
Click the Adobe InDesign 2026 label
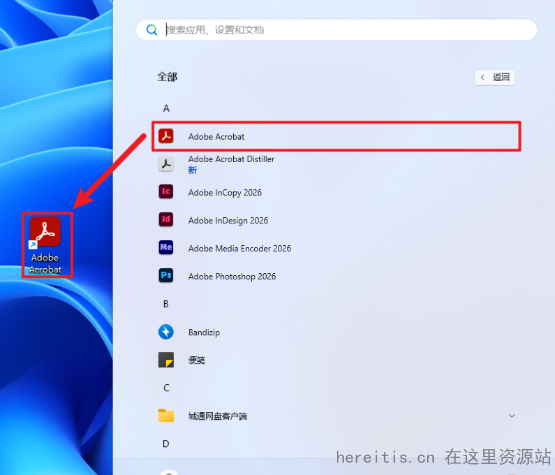coord(228,221)
